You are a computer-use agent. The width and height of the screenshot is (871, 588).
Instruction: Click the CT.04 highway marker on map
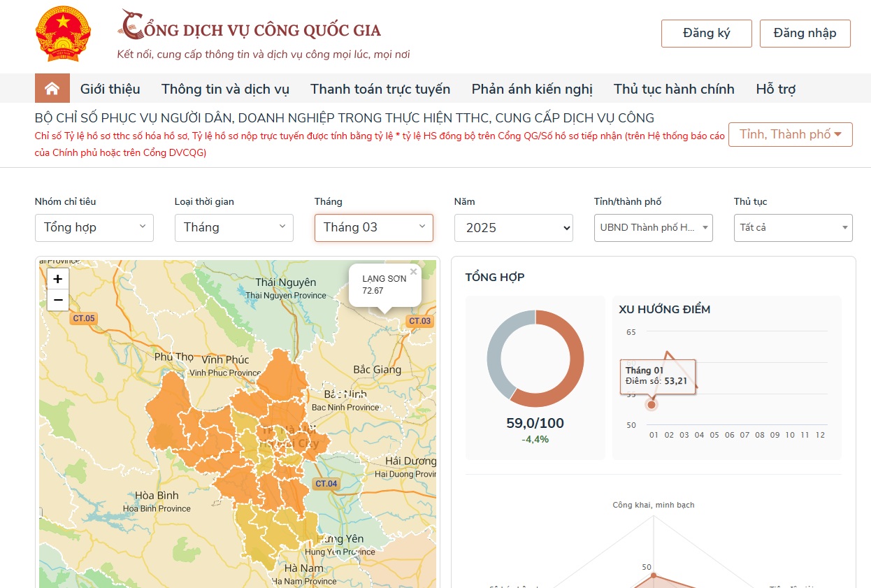(x=326, y=484)
